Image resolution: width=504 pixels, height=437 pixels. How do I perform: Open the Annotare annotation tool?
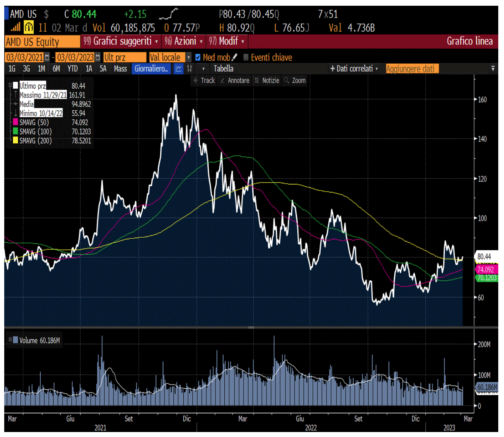click(234, 80)
